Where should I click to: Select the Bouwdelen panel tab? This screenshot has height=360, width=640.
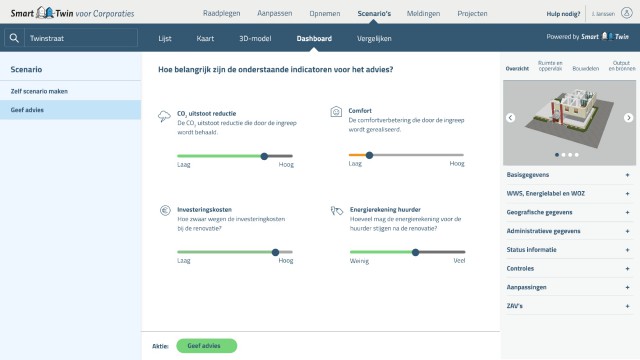pos(586,69)
